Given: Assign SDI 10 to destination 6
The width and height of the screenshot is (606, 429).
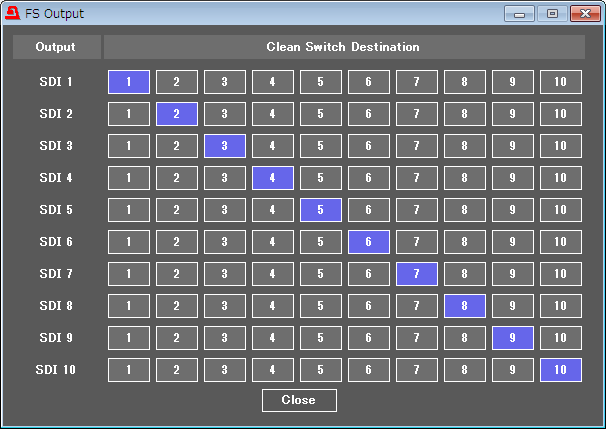Looking at the screenshot, I should (x=368, y=370).
